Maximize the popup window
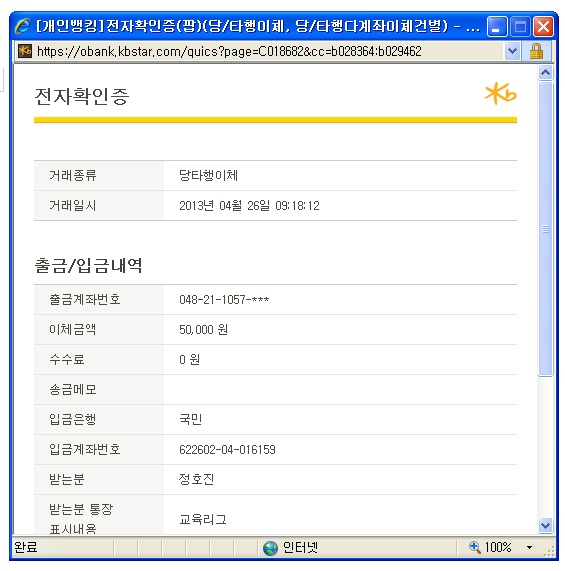565x571 pixels. pos(520,27)
